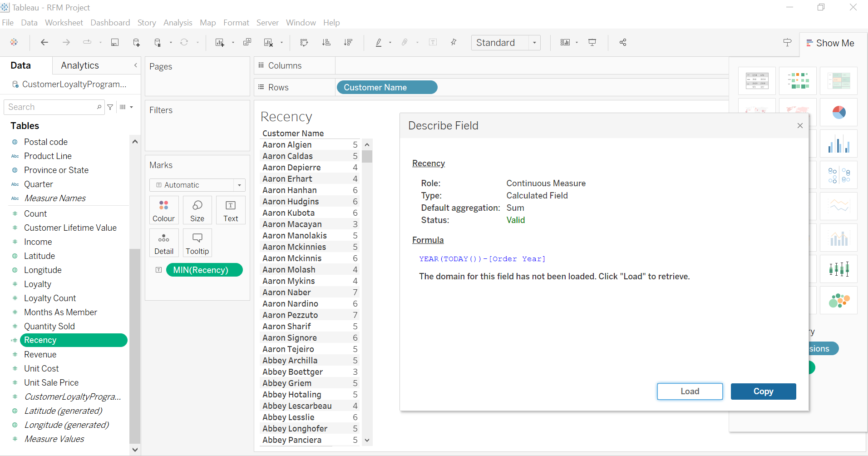Collapse the Data pane with the chevron
This screenshot has width=868, height=456.
[135, 65]
